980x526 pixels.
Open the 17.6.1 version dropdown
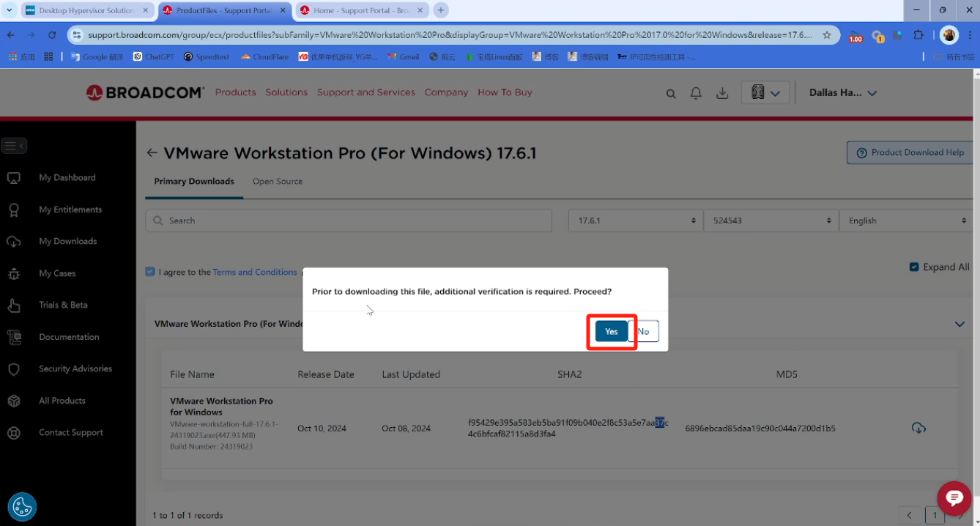point(635,221)
